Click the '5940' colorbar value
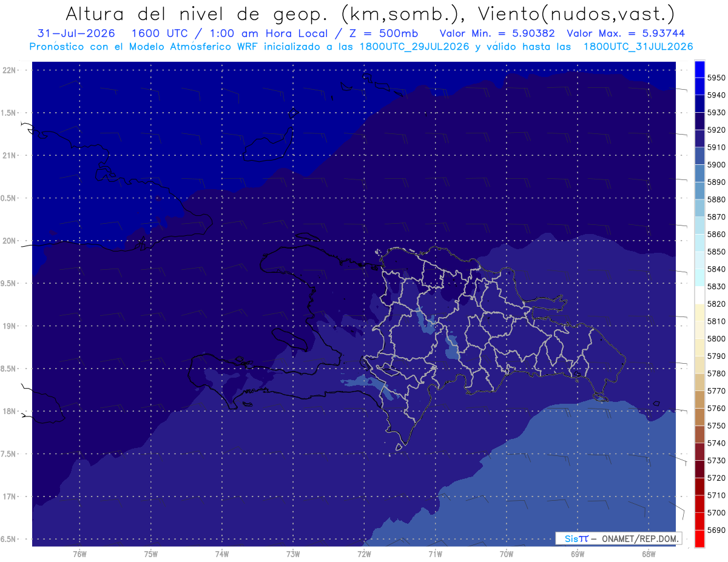 (716, 95)
